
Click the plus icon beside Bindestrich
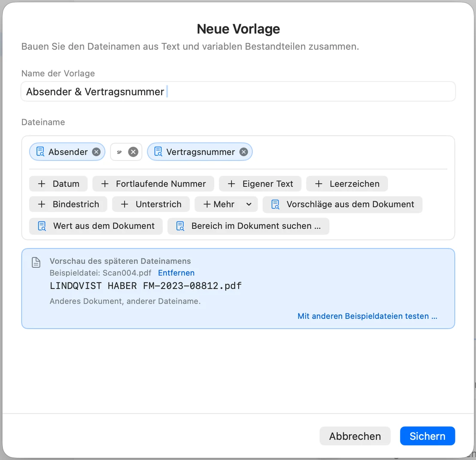click(42, 204)
